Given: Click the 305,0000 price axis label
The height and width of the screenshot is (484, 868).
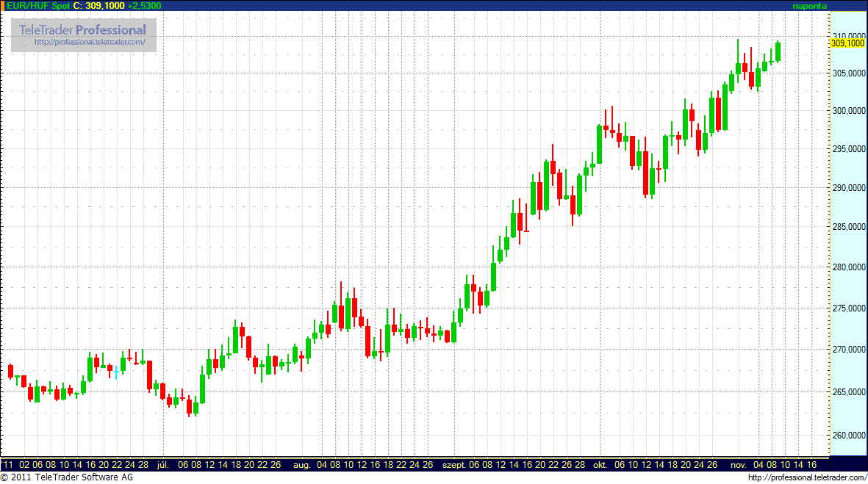Looking at the screenshot, I should click(849, 73).
